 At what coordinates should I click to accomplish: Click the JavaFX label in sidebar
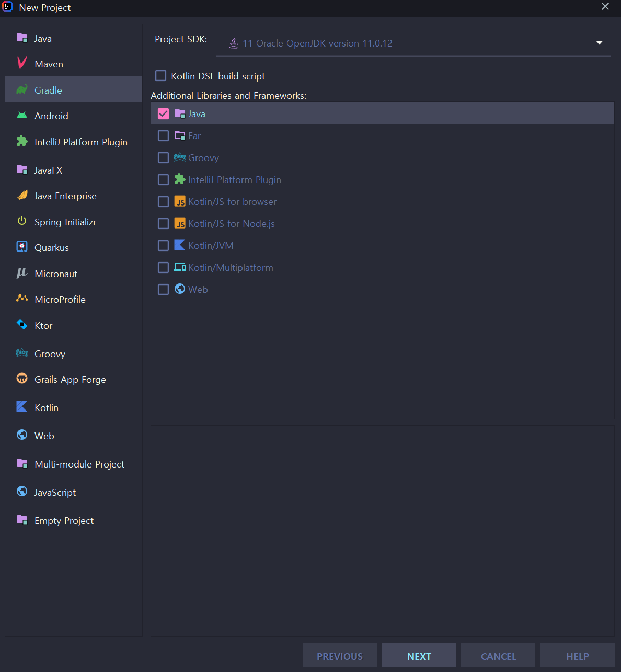tap(48, 170)
